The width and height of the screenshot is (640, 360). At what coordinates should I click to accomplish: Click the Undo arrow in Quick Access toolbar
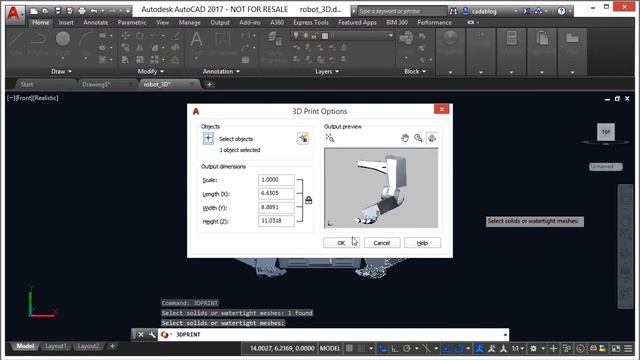click(94, 11)
